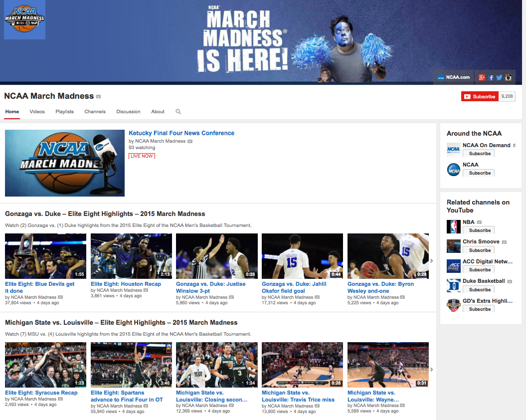Image resolution: width=526 pixels, height=420 pixels.
Task: Open 'Michigan State vs. Louisville: Wayne…' title
Action: pos(373,396)
